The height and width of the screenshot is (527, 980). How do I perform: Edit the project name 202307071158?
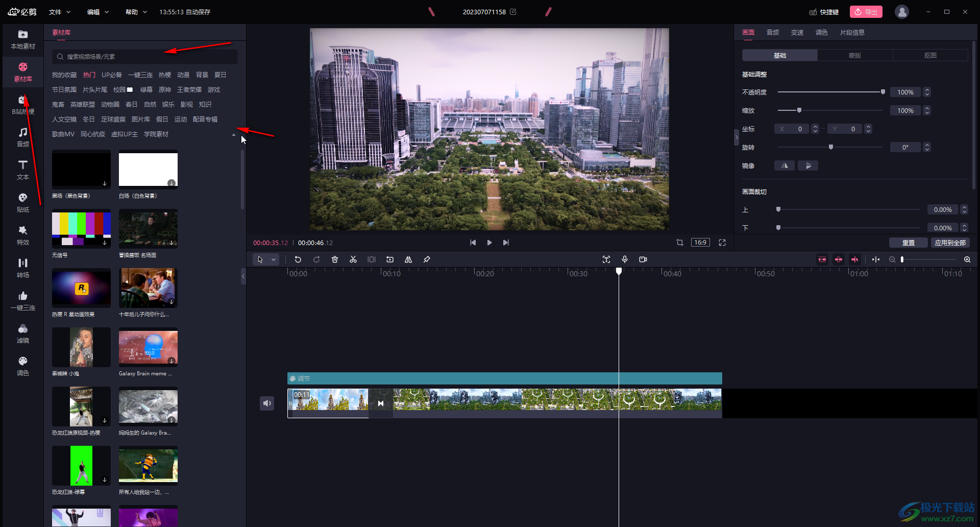(x=513, y=12)
